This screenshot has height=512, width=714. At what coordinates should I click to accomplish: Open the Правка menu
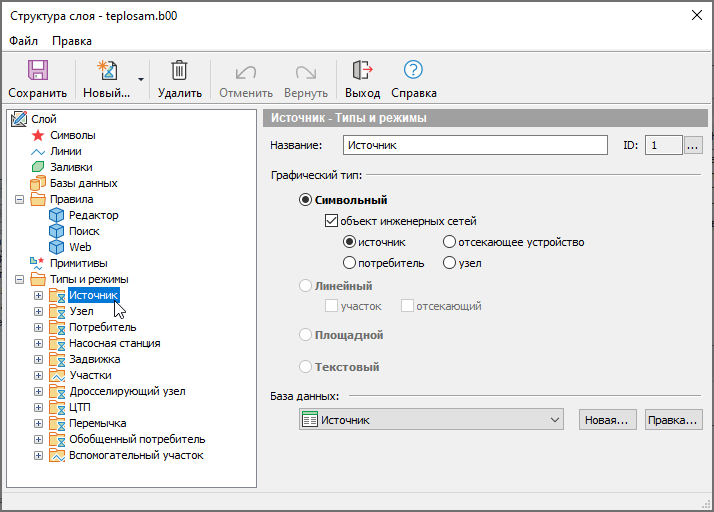tap(72, 41)
